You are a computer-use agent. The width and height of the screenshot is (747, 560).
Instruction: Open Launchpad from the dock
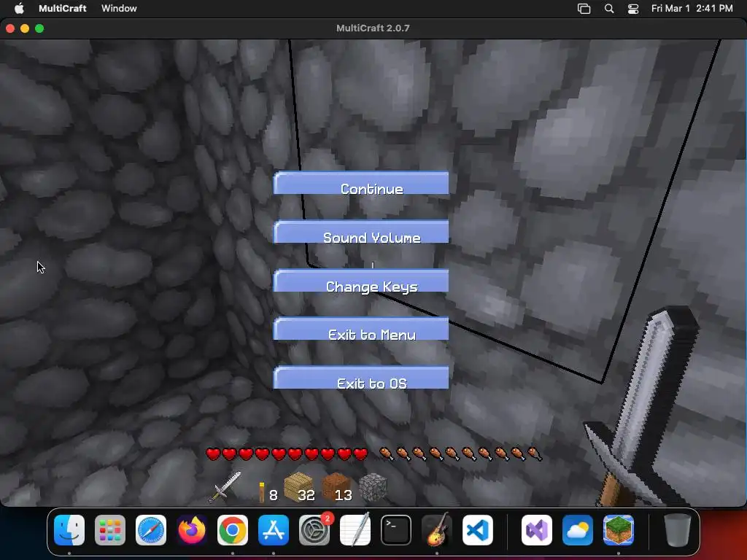click(110, 530)
